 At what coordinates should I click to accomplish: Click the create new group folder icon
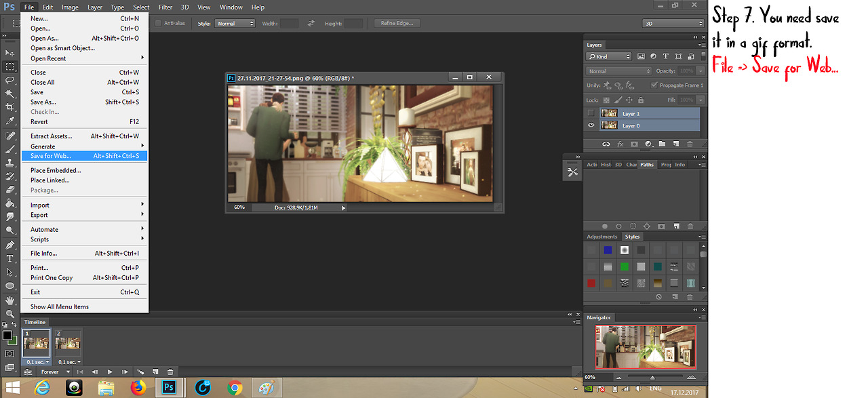click(662, 144)
